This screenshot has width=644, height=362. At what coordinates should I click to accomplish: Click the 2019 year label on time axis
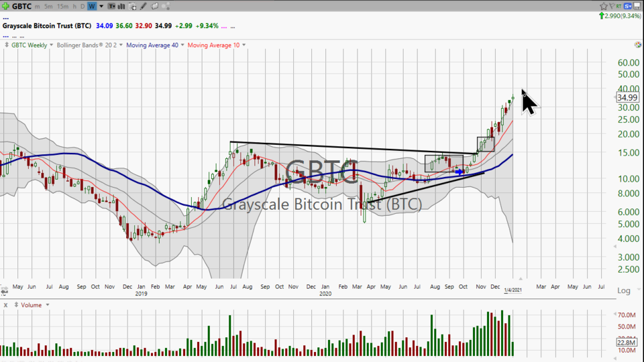[141, 294]
